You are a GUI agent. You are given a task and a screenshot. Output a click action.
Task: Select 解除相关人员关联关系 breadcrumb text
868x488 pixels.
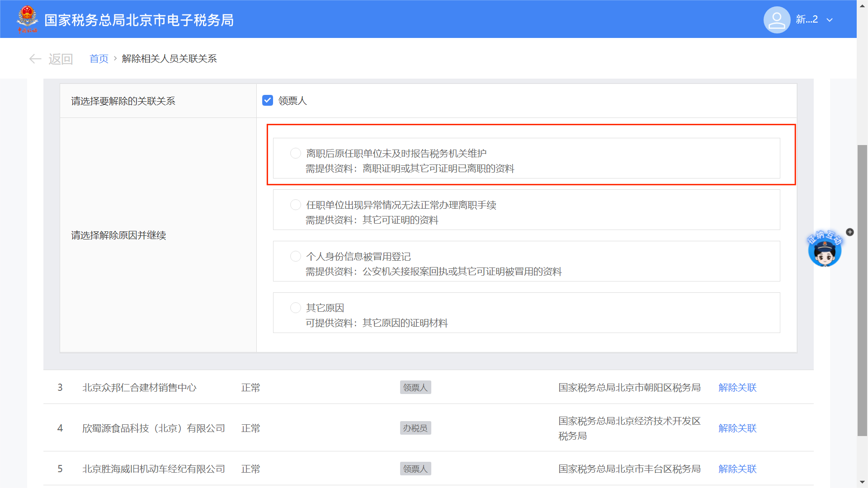click(x=170, y=59)
